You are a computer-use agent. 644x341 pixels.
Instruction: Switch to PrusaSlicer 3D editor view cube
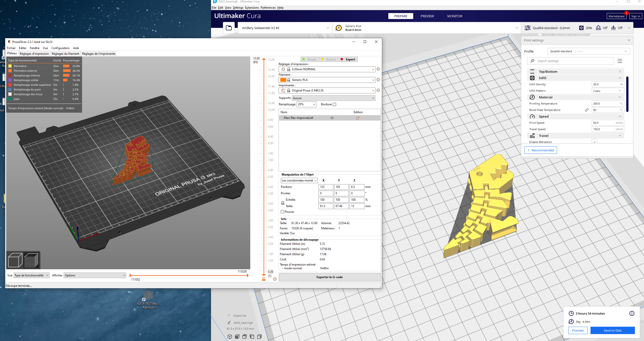(x=15, y=260)
